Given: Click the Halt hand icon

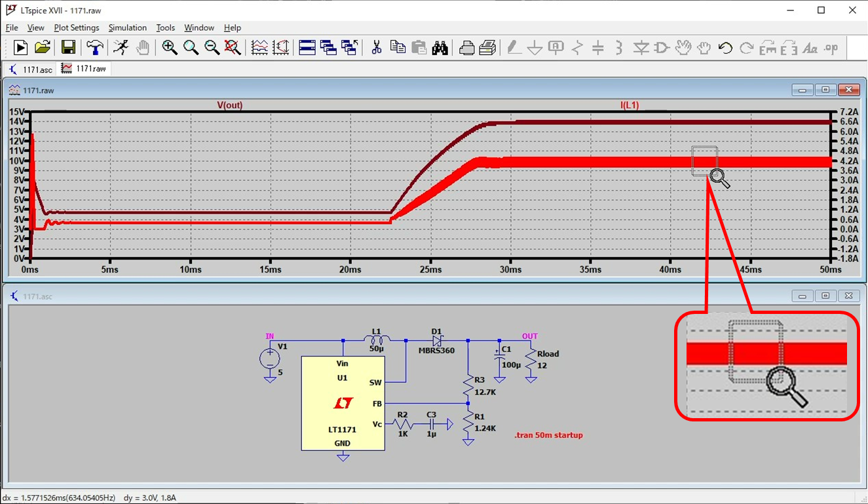Looking at the screenshot, I should [143, 47].
